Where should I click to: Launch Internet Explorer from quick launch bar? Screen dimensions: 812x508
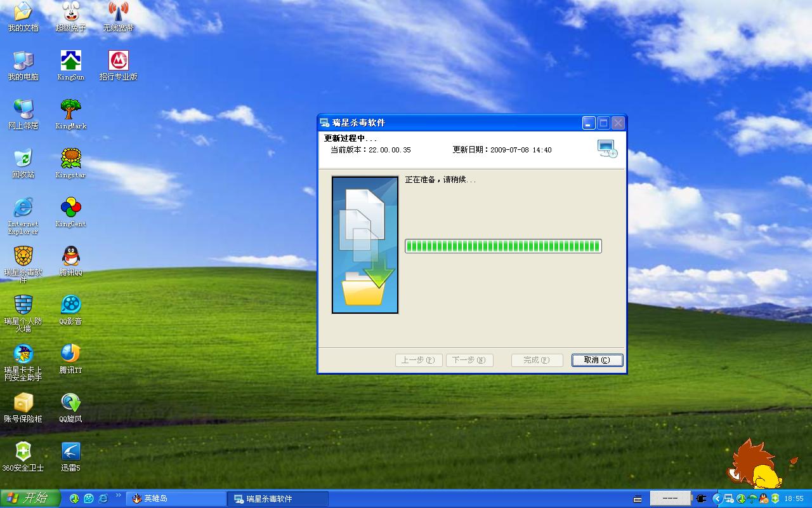pyautogui.click(x=103, y=498)
